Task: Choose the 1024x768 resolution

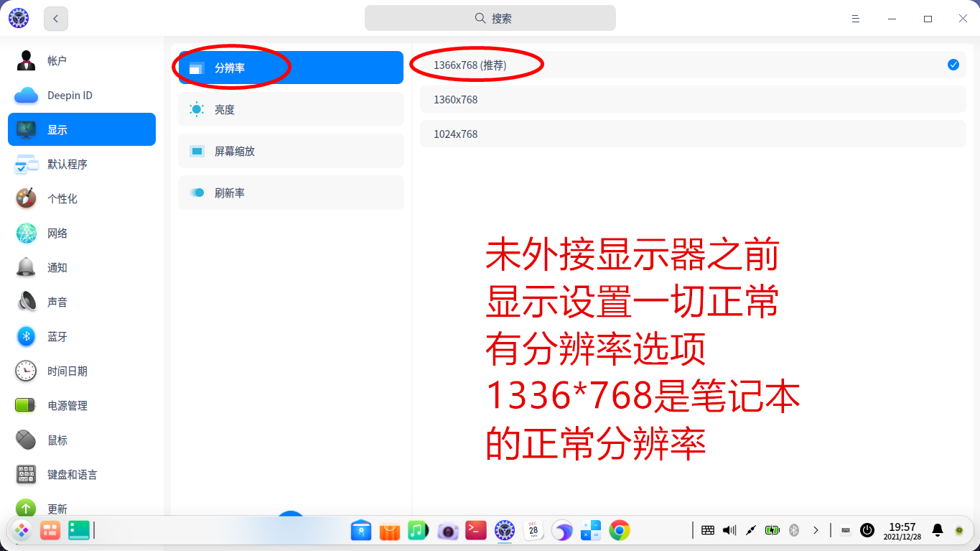Action: (693, 134)
